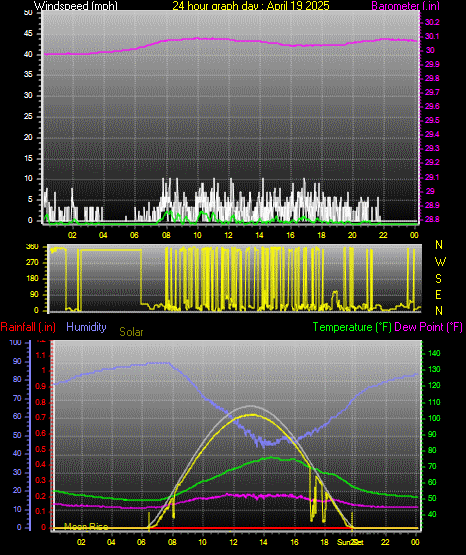Viewport: 466px width, 555px height.
Task: Click the W wind direction label
Action: (x=440, y=262)
